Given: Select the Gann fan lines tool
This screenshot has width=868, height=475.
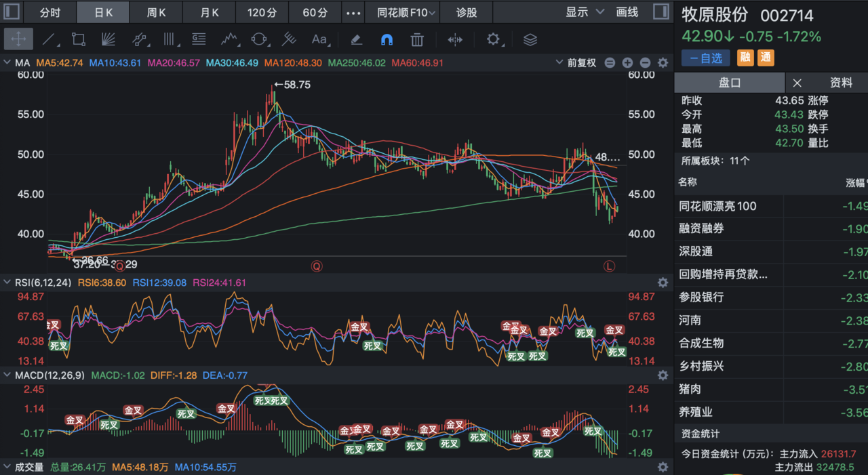Looking at the screenshot, I should point(108,39).
